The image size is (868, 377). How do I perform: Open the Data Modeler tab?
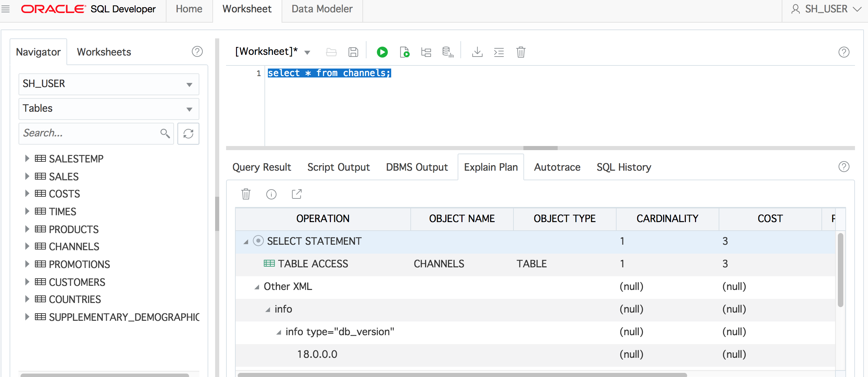pos(322,9)
